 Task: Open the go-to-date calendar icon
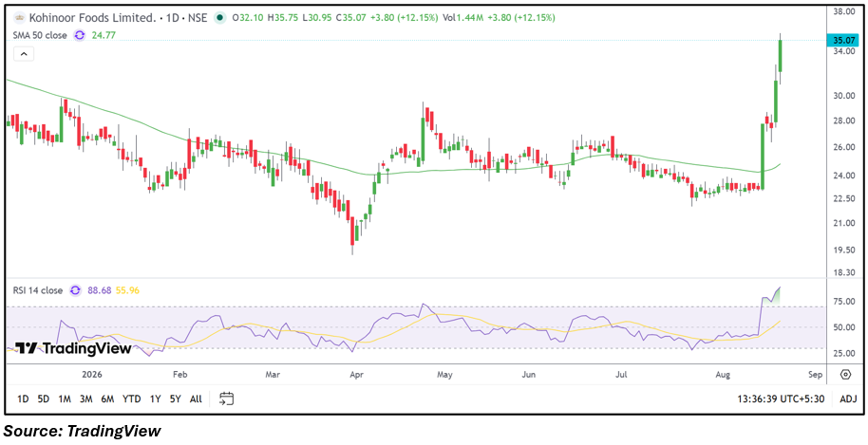coord(226,399)
